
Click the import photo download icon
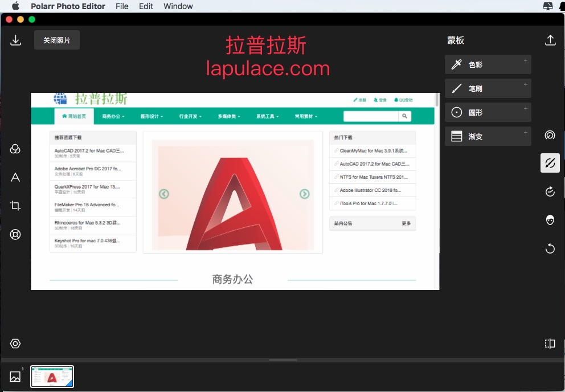(x=15, y=40)
